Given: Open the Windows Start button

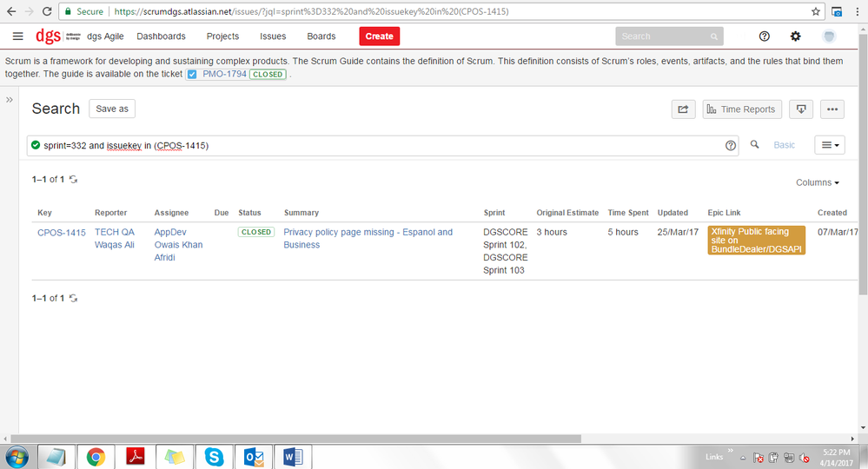Looking at the screenshot, I should click(x=17, y=457).
